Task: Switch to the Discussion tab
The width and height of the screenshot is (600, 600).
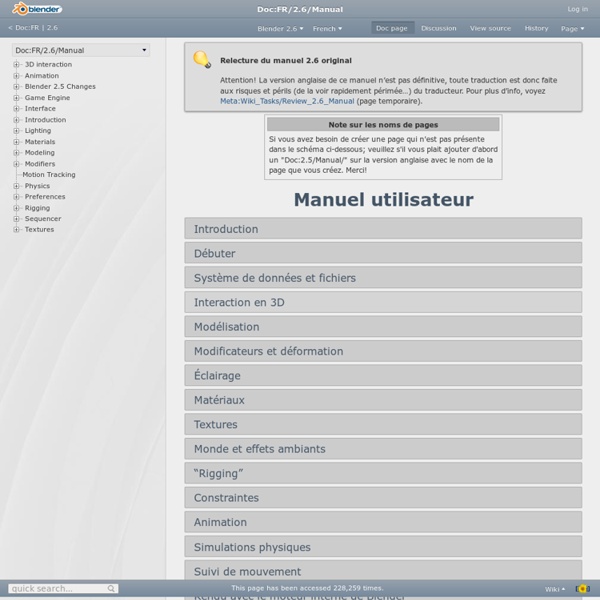Action: (x=439, y=28)
